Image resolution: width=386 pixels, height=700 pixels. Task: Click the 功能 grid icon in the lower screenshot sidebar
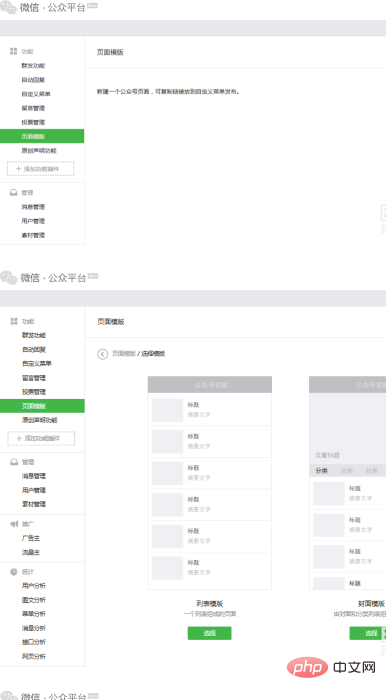14,321
